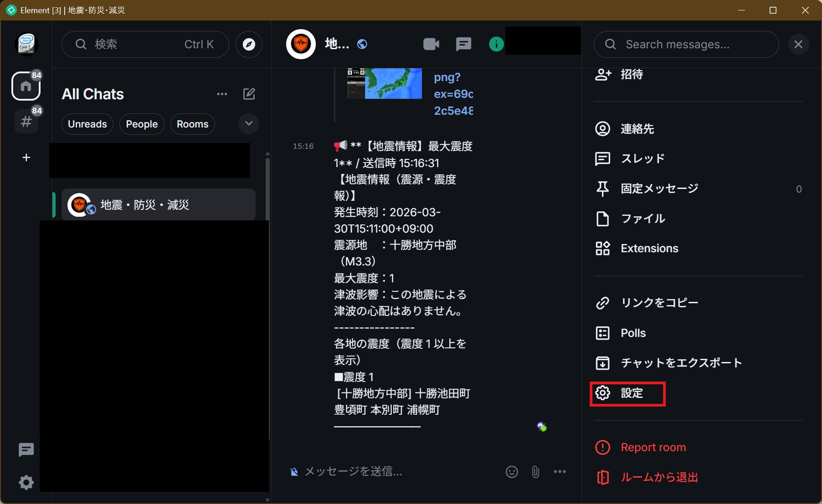
Task: Open more composer options with the ellipsis
Action: point(560,472)
